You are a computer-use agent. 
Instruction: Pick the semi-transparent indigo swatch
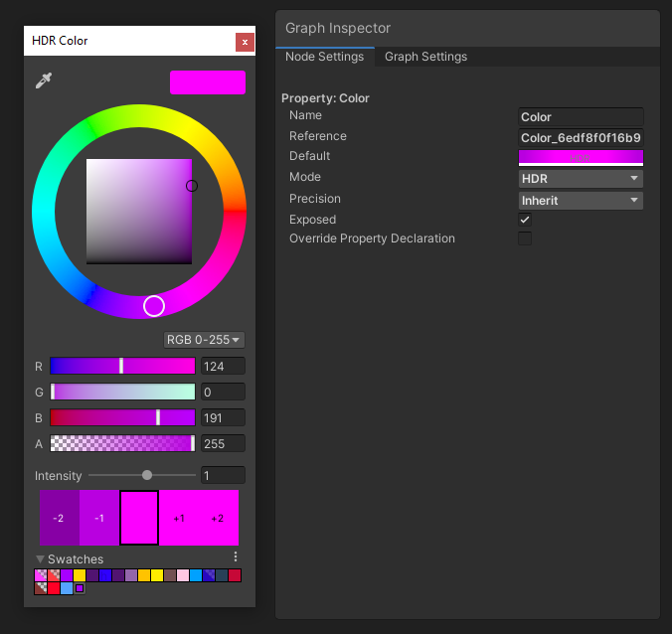(209, 575)
